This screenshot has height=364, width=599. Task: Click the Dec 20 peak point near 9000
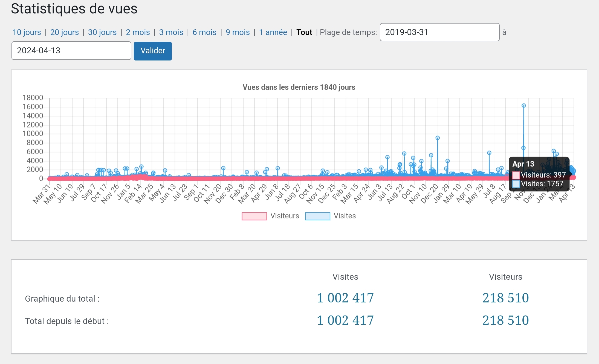(x=438, y=138)
